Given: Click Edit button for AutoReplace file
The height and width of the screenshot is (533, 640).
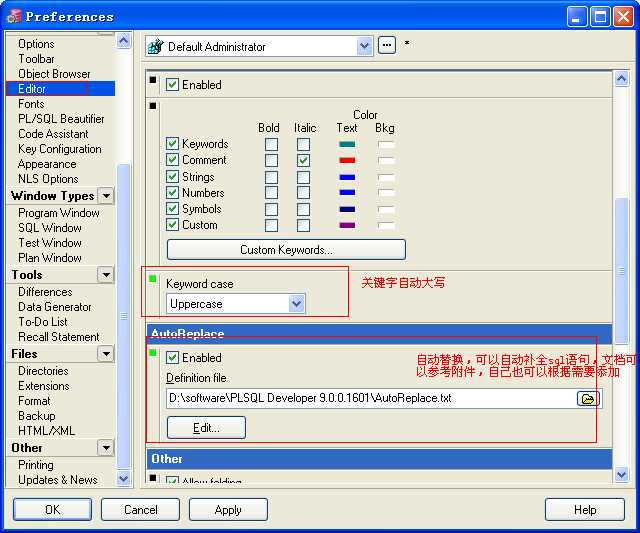Looking at the screenshot, I should (x=206, y=428).
